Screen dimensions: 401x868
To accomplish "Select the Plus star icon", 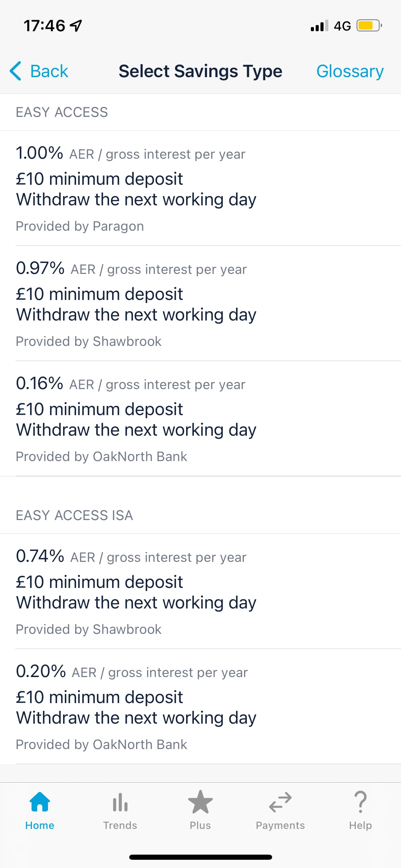I will tap(200, 801).
